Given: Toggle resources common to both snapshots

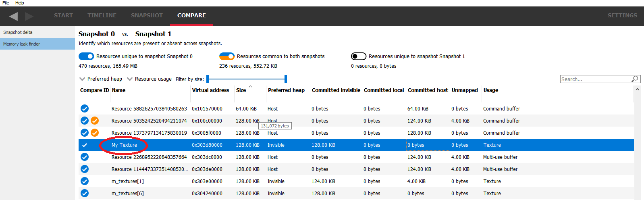Looking at the screenshot, I should pos(227,56).
